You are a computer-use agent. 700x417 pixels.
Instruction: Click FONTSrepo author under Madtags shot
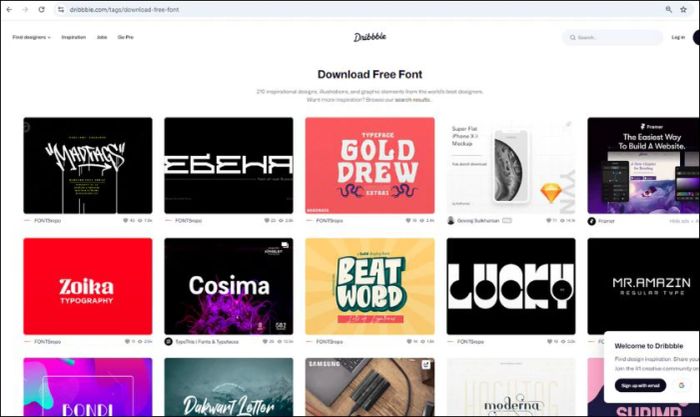47,221
